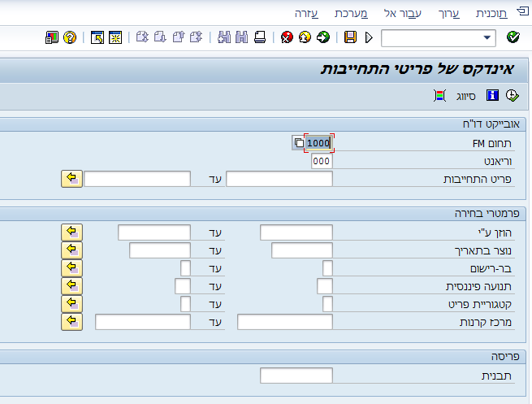Open multiple selection for נוצר בתאריך
The height and width of the screenshot is (404, 532).
tap(71, 250)
